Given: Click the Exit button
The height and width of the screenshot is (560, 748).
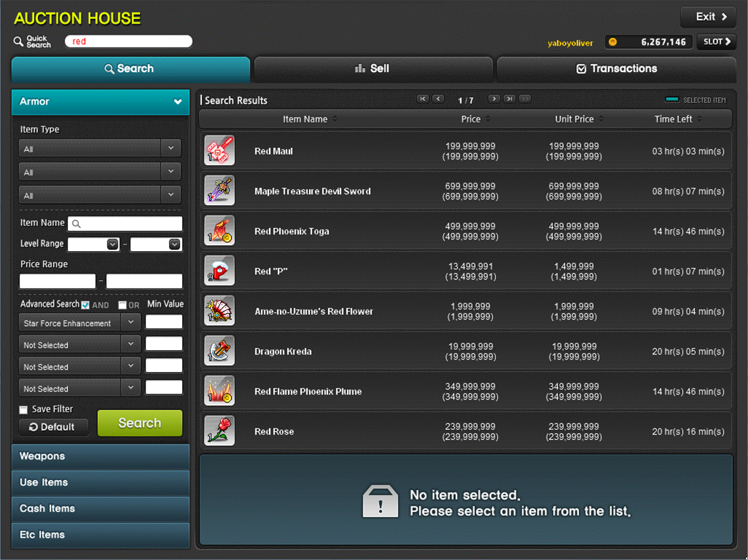Looking at the screenshot, I should 708,17.
